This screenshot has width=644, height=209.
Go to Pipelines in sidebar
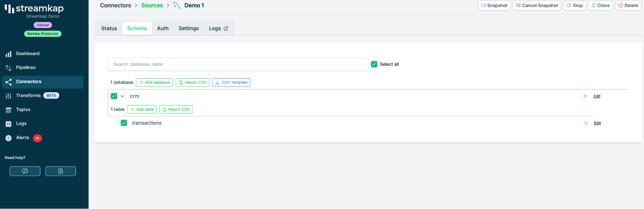[x=26, y=67]
